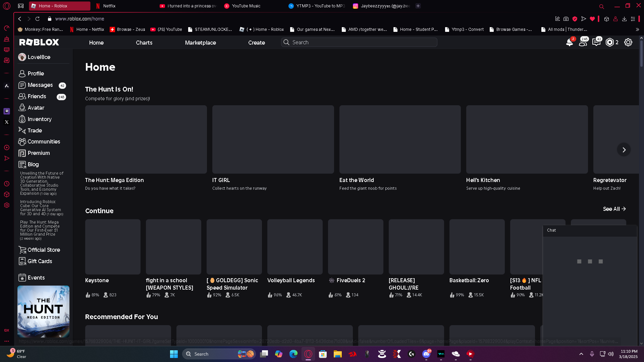Open browser snapshot camera tool
Image resolution: width=644 pixels, height=362 pixels.
566,19
